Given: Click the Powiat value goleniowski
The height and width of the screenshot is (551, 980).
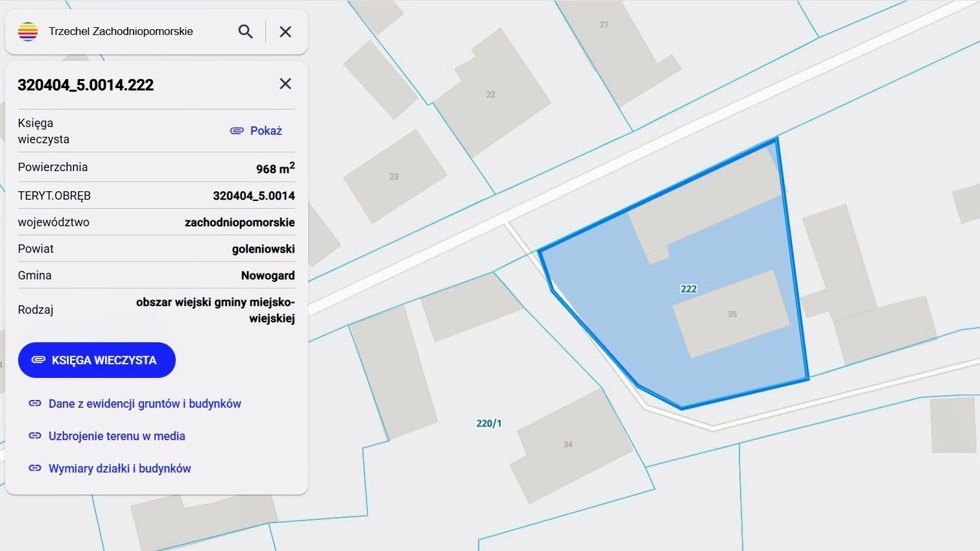Looking at the screenshot, I should click(263, 248).
